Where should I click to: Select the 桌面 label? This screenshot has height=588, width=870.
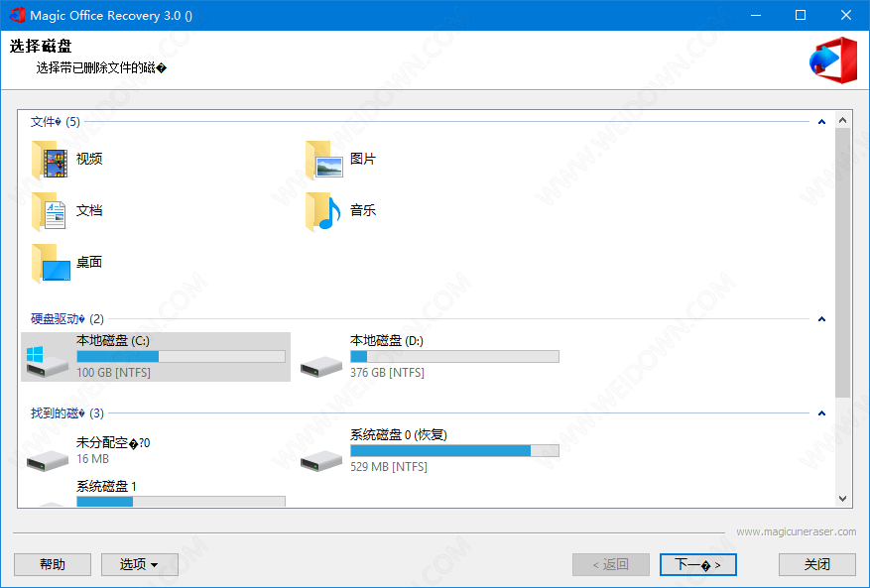89,262
